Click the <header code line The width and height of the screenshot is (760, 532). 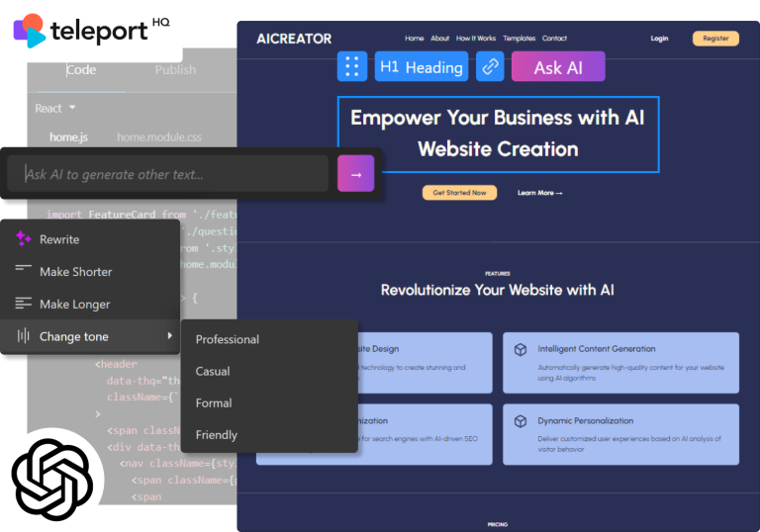tap(117, 364)
